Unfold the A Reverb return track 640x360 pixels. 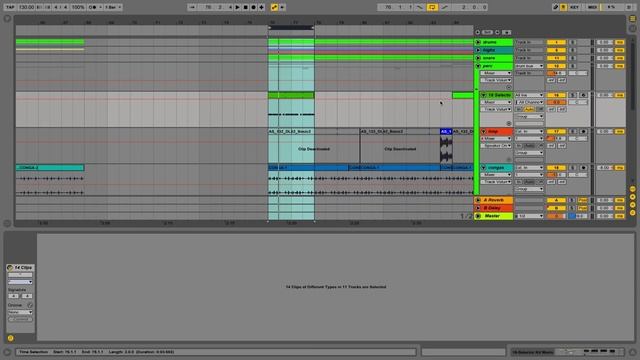coord(478,200)
